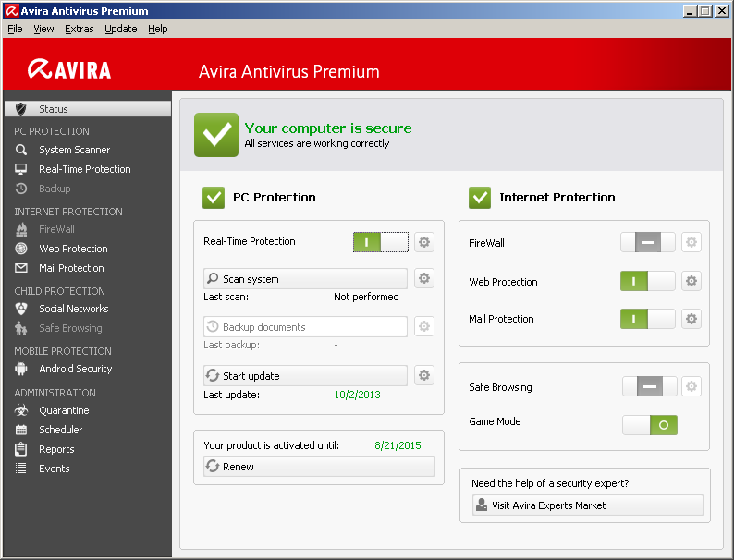The image size is (734, 560).
Task: Click the Android Security robot icon
Action: pyautogui.click(x=20, y=369)
